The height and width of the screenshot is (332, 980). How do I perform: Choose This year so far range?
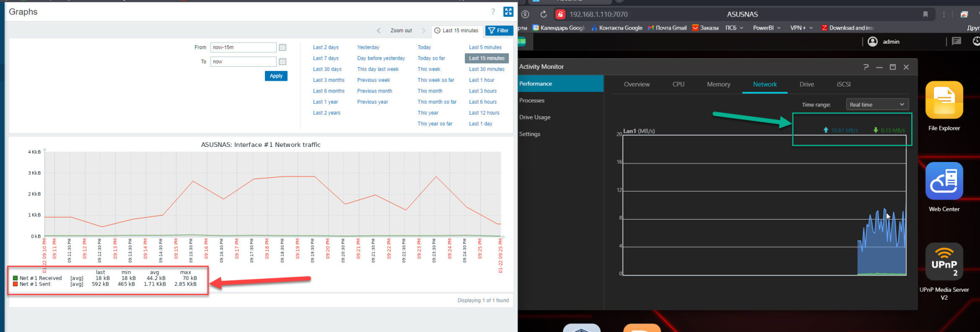click(435, 124)
